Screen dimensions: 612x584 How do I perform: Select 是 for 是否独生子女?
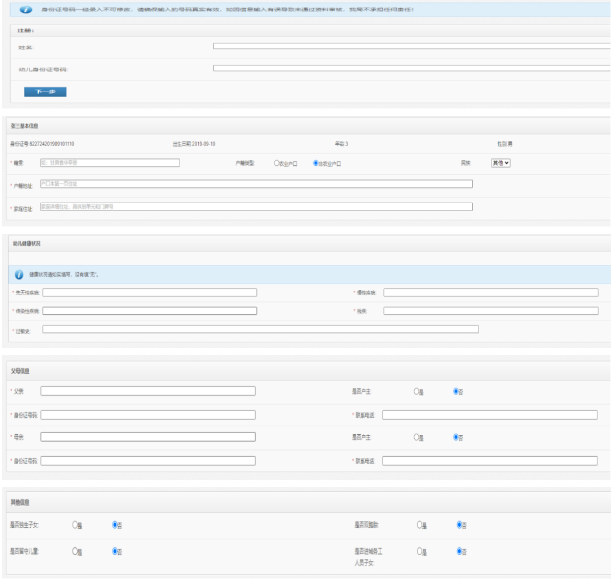pos(76,524)
